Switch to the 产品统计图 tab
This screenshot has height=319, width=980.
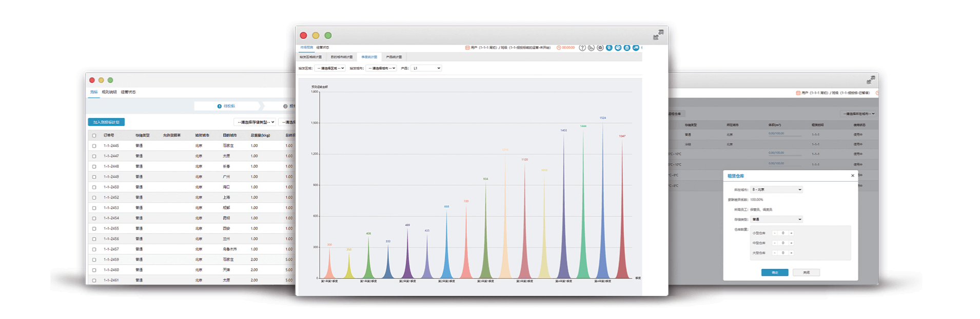tap(394, 57)
